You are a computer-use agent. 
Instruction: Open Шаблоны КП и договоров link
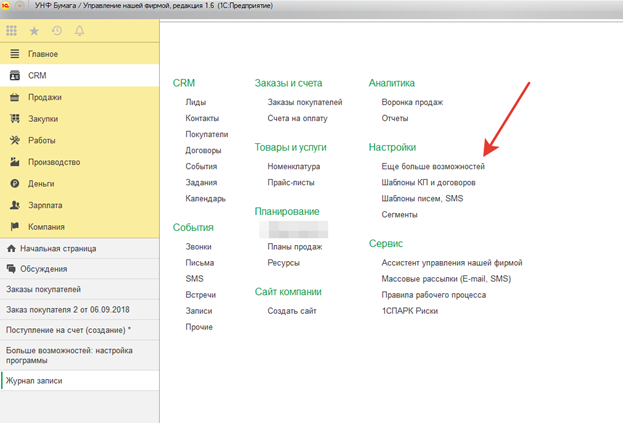428,182
